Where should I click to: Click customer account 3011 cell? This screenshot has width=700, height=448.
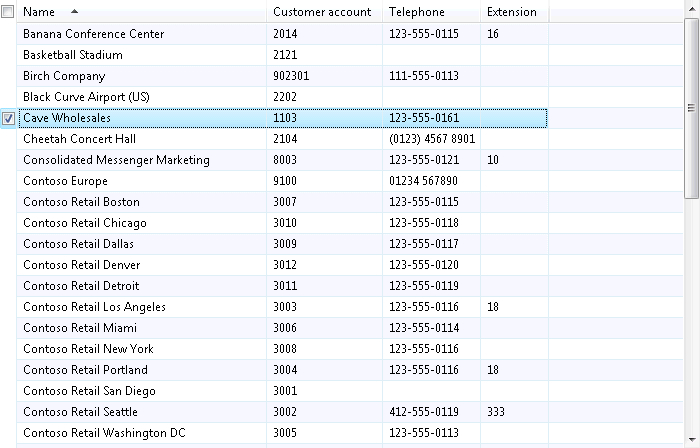pyautogui.click(x=325, y=286)
